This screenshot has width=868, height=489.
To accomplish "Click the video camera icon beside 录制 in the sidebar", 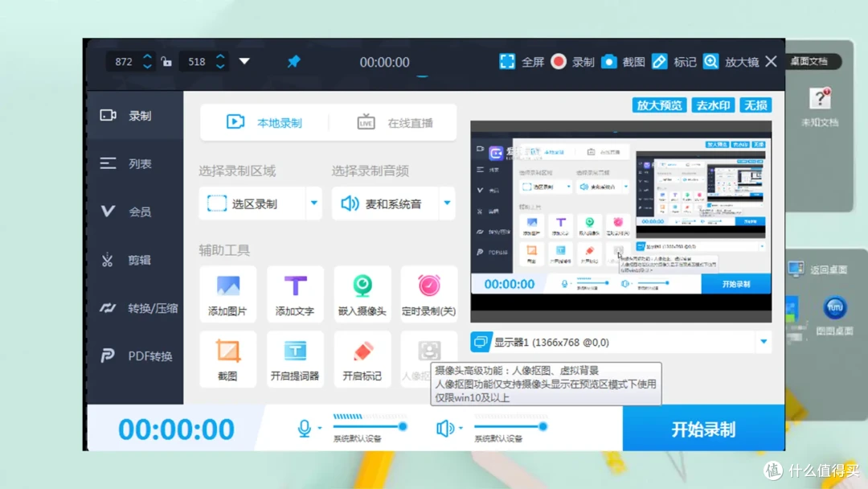I will [108, 115].
